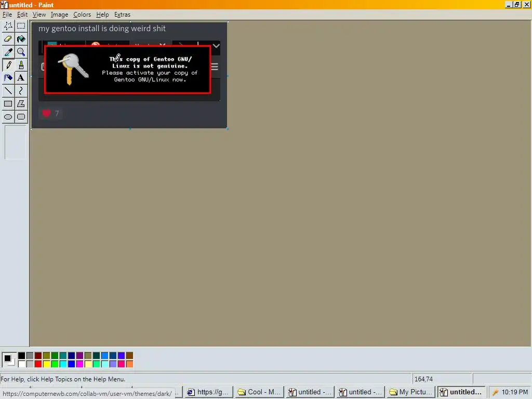Switch to the Cool - M... folder taskbar button
Screen dimensions: 532x399
click(259, 392)
